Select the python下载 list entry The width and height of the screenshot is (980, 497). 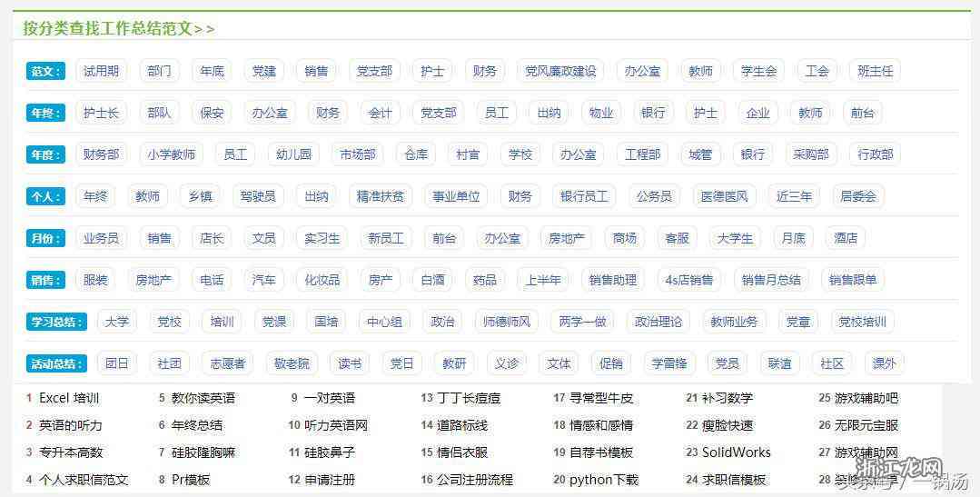click(x=604, y=480)
